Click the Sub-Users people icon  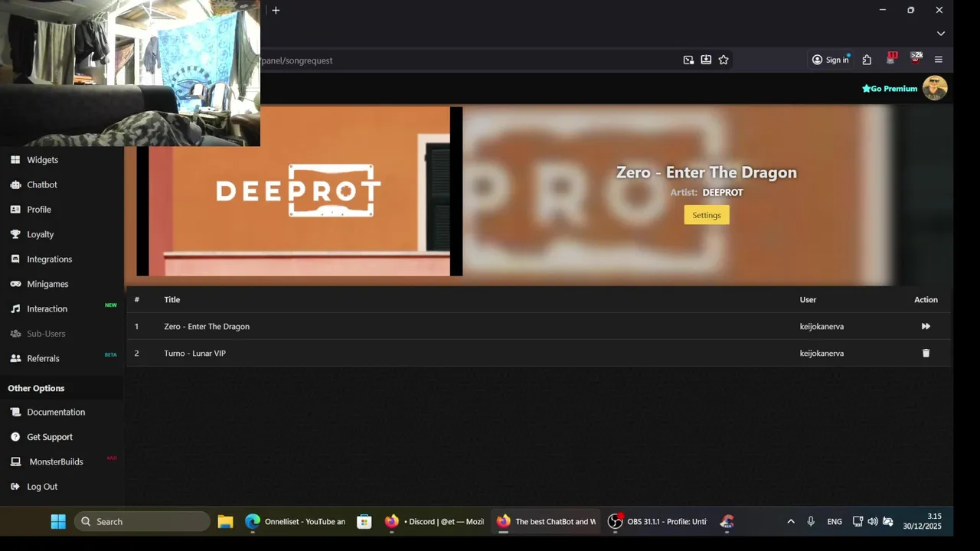(15, 334)
